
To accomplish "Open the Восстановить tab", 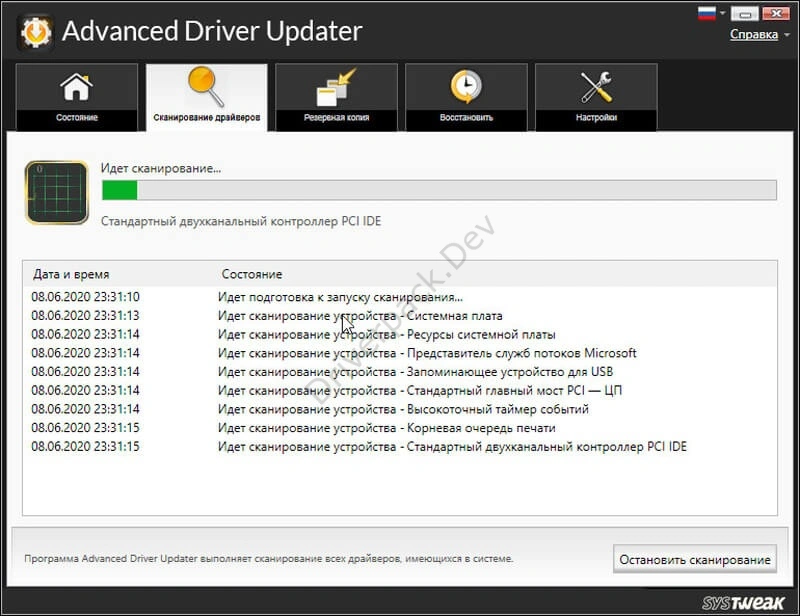I will pyautogui.click(x=466, y=97).
